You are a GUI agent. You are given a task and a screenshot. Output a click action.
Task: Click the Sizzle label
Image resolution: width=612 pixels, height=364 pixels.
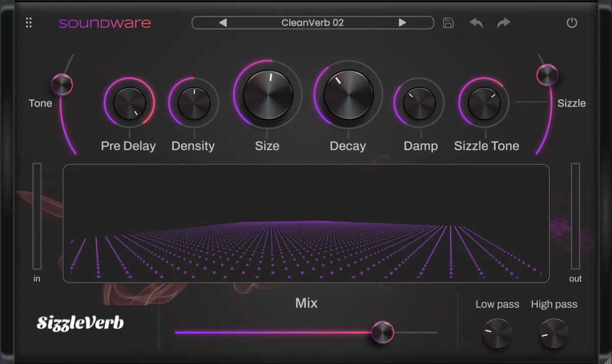571,103
